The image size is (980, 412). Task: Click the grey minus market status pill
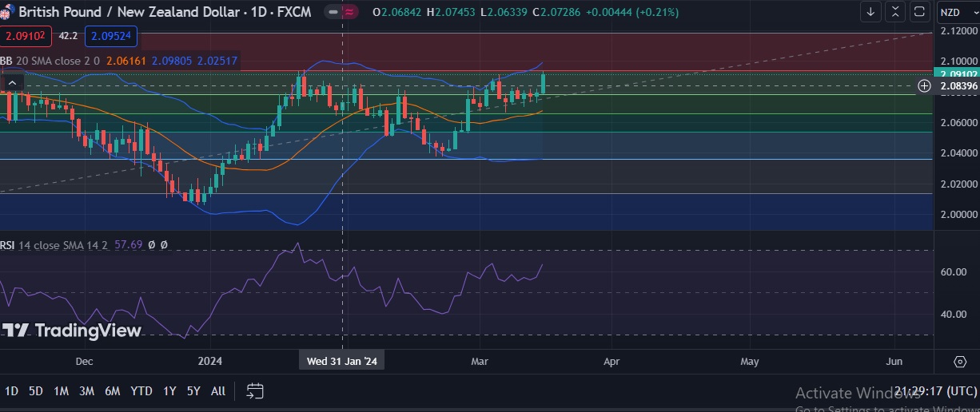point(332,12)
